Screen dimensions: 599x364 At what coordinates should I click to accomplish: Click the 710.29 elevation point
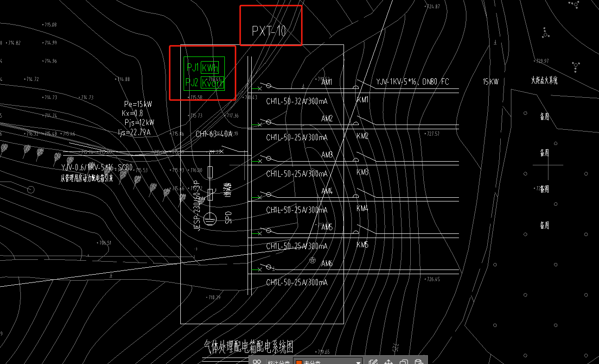tap(213, 297)
